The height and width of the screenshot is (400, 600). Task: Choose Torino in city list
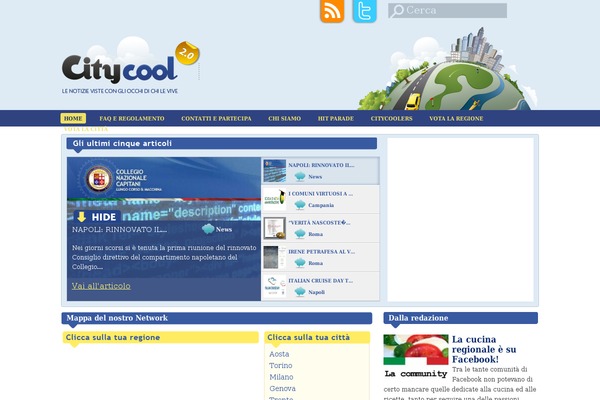coord(280,366)
